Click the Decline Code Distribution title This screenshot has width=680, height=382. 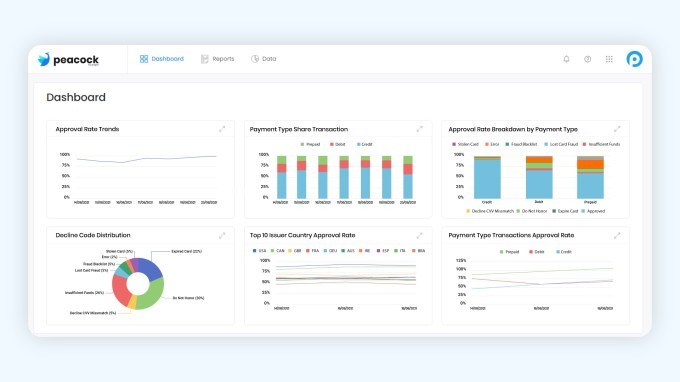(93, 235)
